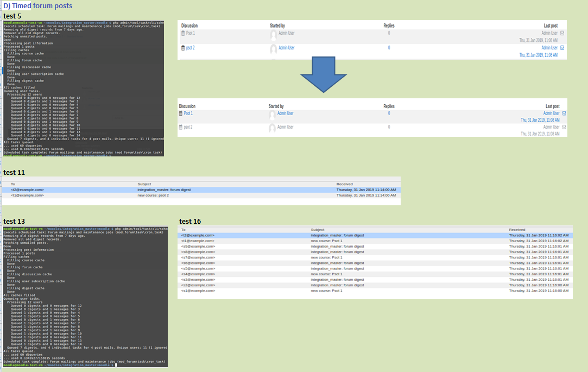Click the "D) Timed forum posts" heading
The height and width of the screenshot is (372, 588).
tap(37, 5)
